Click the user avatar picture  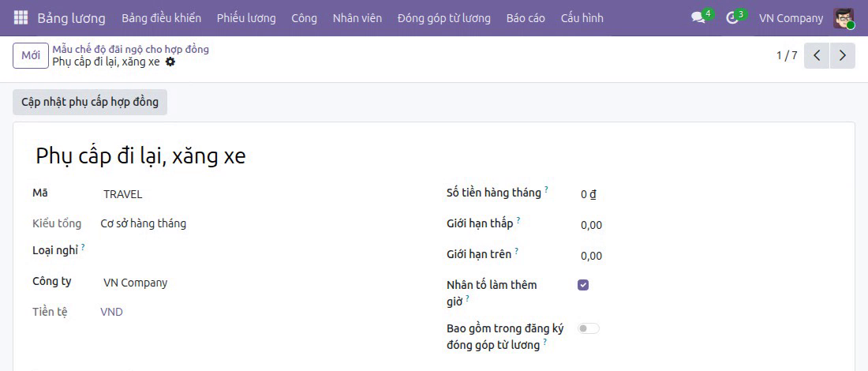click(844, 18)
